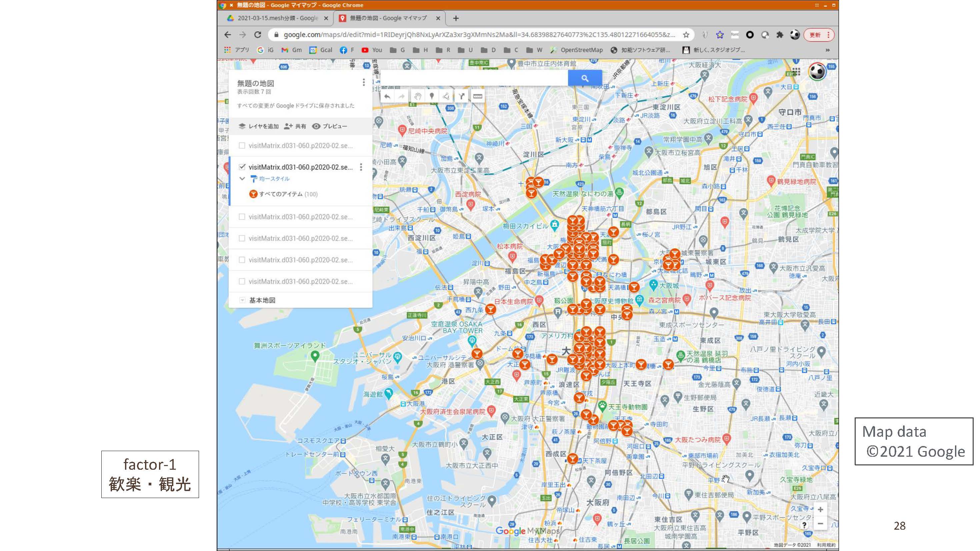Open the W bookmark folder
Image resolution: width=980 pixels, height=551 pixels.
(x=534, y=50)
